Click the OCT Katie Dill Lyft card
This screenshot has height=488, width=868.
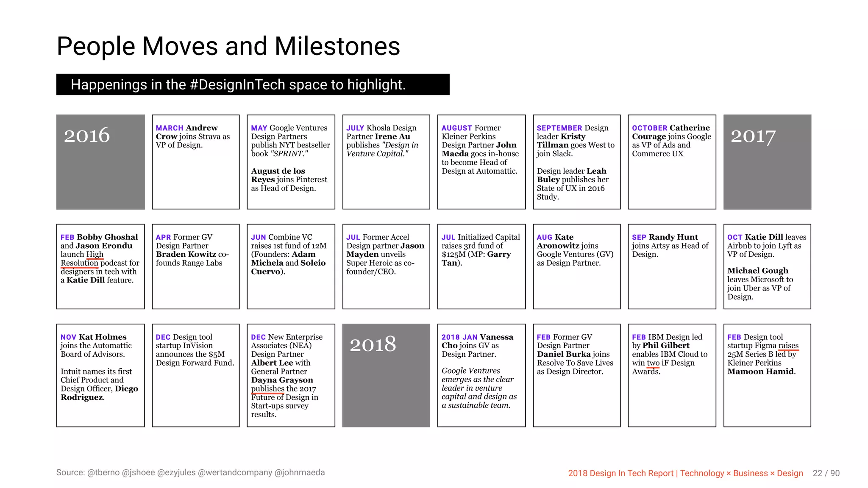767,266
